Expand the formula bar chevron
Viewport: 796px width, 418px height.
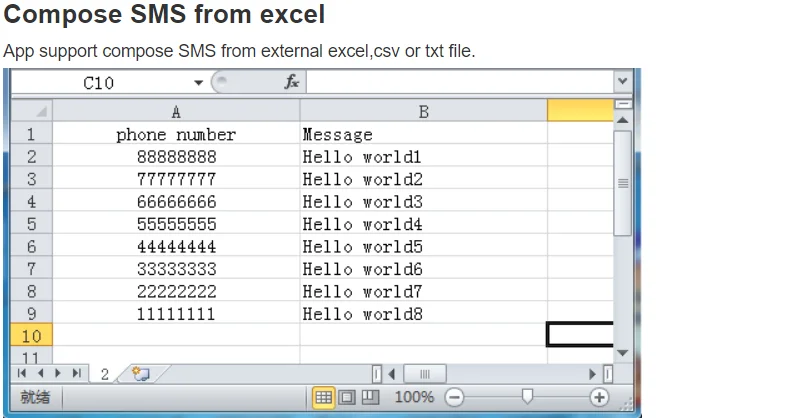pyautogui.click(x=623, y=81)
